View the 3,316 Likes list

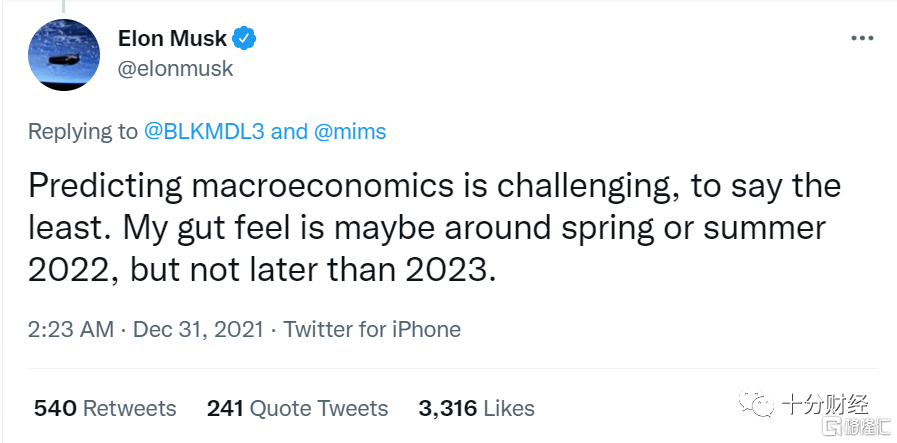pyautogui.click(x=477, y=409)
